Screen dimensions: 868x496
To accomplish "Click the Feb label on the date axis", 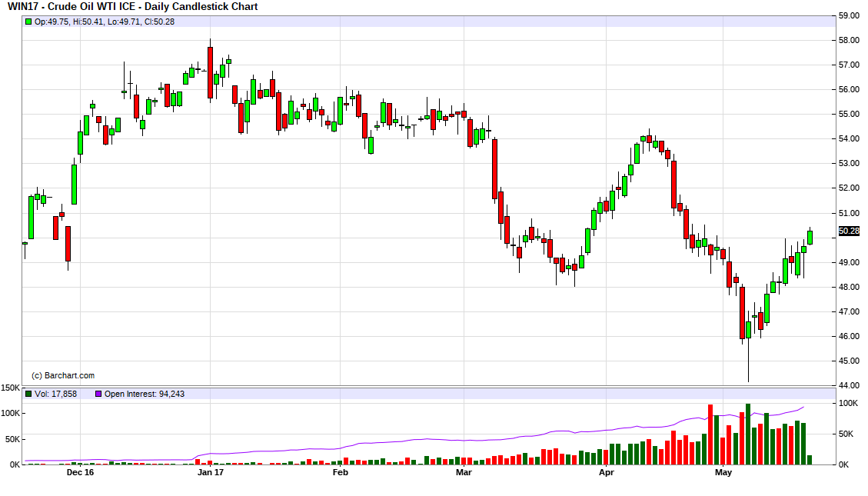I will click(340, 473).
